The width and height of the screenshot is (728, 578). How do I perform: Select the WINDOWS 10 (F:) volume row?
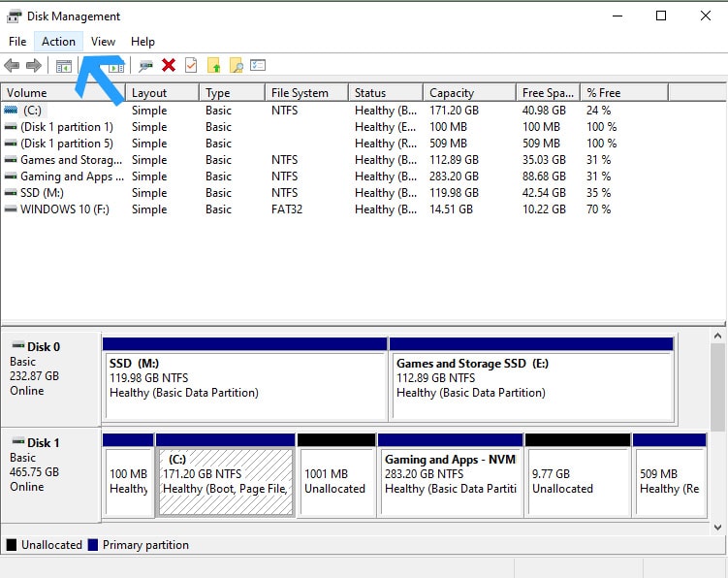pos(66,209)
